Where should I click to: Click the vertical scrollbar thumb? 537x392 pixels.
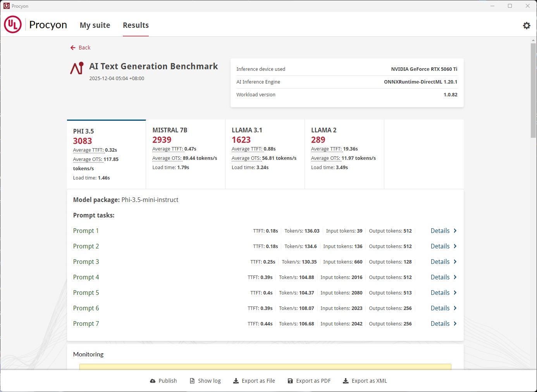click(534, 91)
